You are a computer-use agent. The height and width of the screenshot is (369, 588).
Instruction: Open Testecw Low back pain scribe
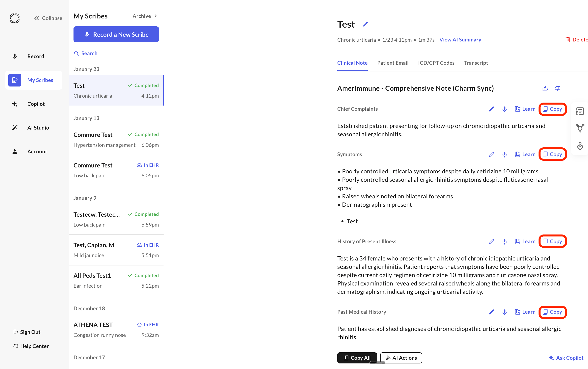pos(116,219)
